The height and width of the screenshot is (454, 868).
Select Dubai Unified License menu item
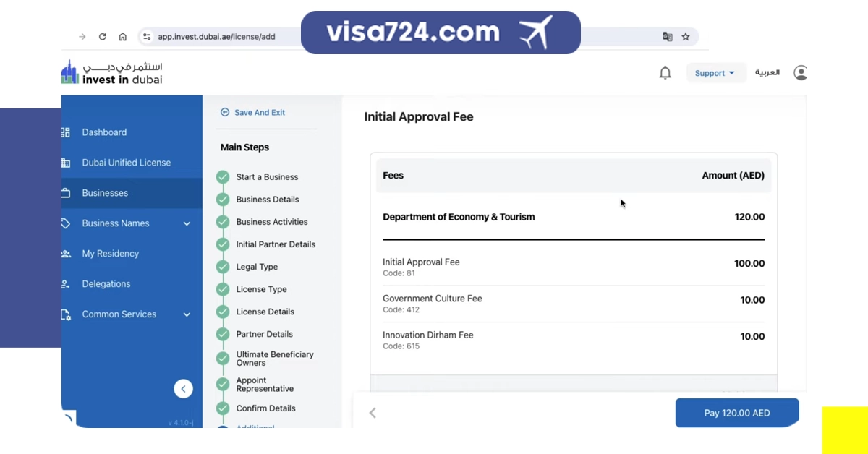click(127, 163)
